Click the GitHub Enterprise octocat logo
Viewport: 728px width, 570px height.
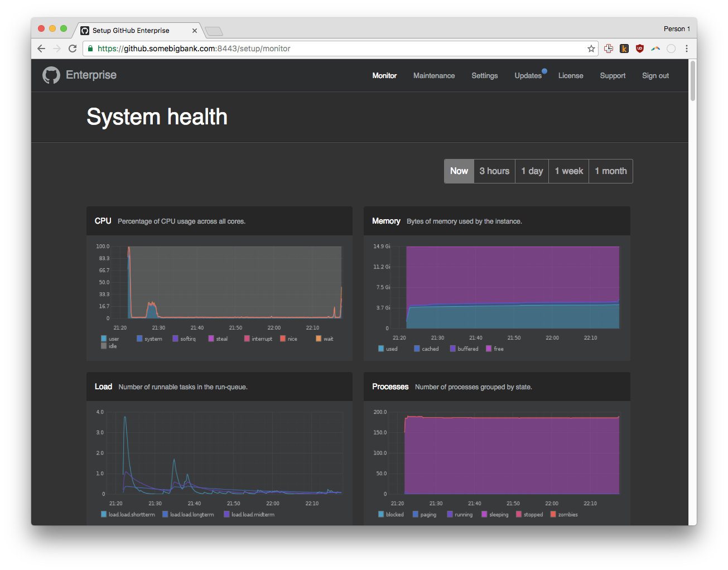pos(51,75)
